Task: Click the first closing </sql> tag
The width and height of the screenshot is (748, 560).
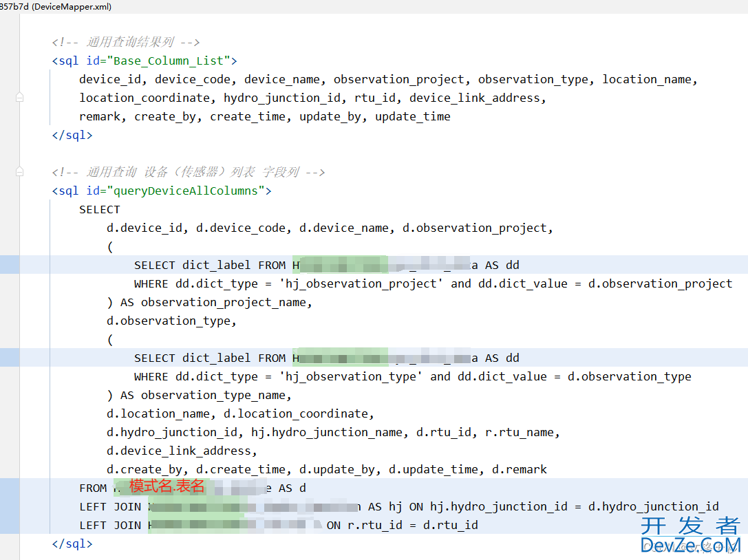Action: pyautogui.click(x=72, y=135)
